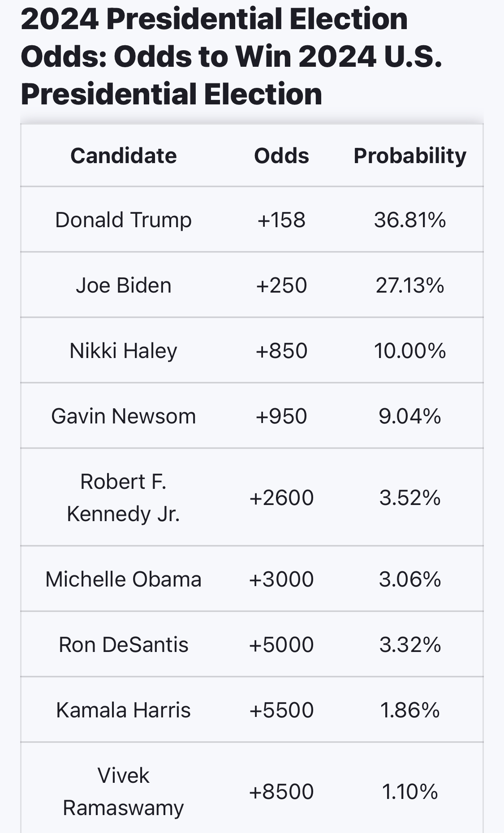The image size is (504, 833).
Task: Click the 3.06% probability for Obama
Action: [x=410, y=579]
